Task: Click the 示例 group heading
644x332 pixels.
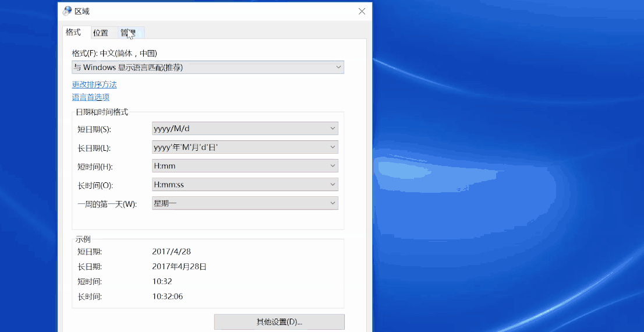Action: pos(83,239)
